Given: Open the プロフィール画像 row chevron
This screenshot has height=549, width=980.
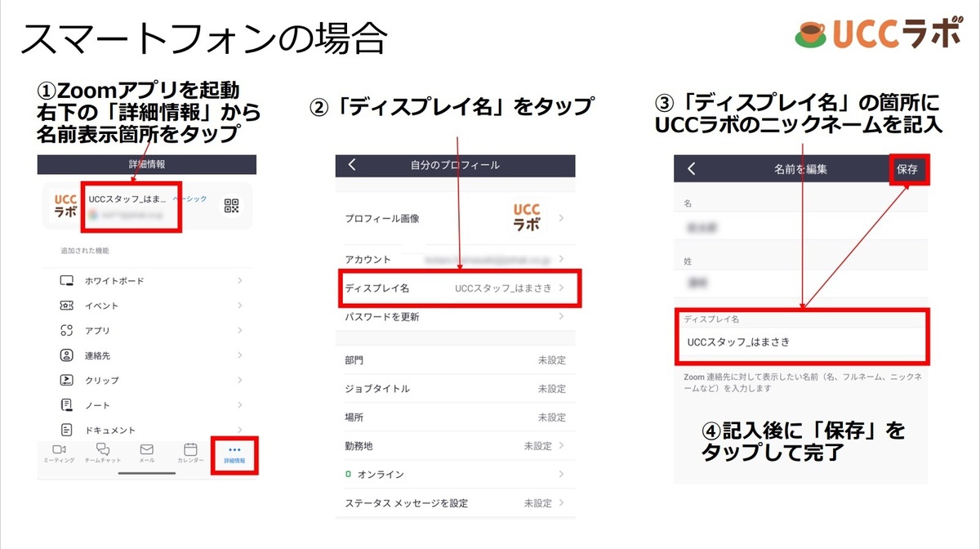Looking at the screenshot, I should click(x=561, y=218).
